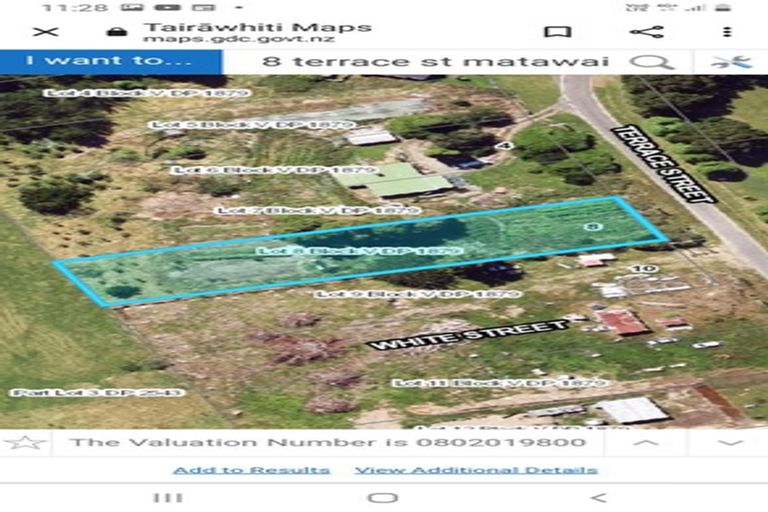Tap house number 4 on map
This screenshot has height=512, width=768.
(505, 146)
